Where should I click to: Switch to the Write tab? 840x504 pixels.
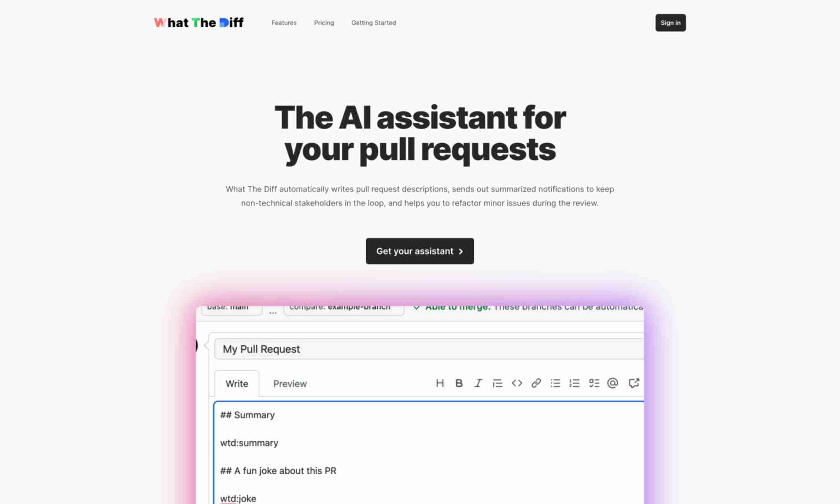click(x=236, y=383)
